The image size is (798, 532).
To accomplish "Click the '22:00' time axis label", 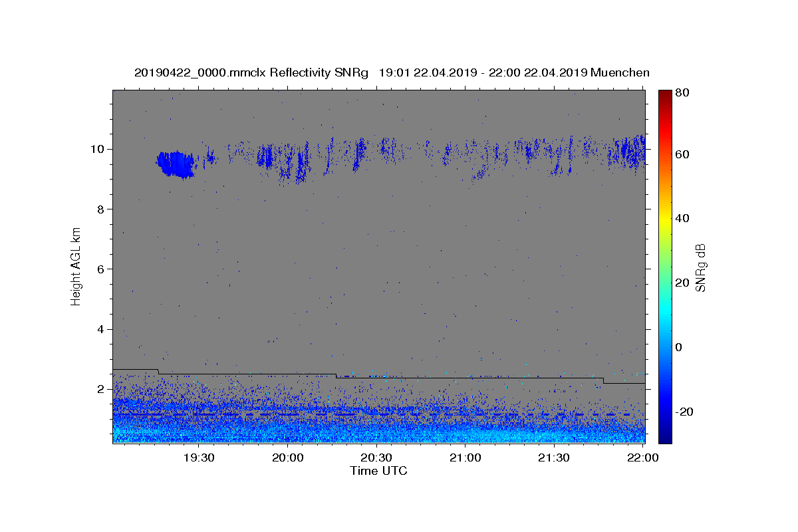I will click(x=643, y=458).
